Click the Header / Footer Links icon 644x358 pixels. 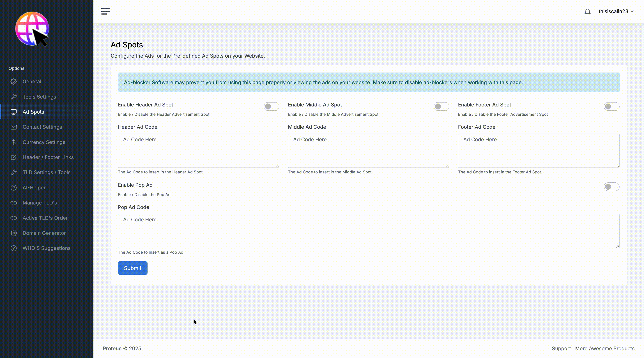13,157
